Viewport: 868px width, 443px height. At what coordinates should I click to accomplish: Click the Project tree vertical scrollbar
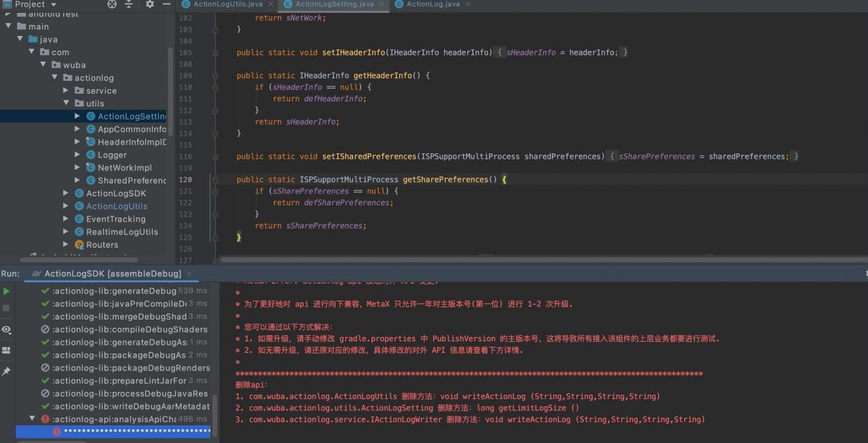pyautogui.click(x=170, y=92)
